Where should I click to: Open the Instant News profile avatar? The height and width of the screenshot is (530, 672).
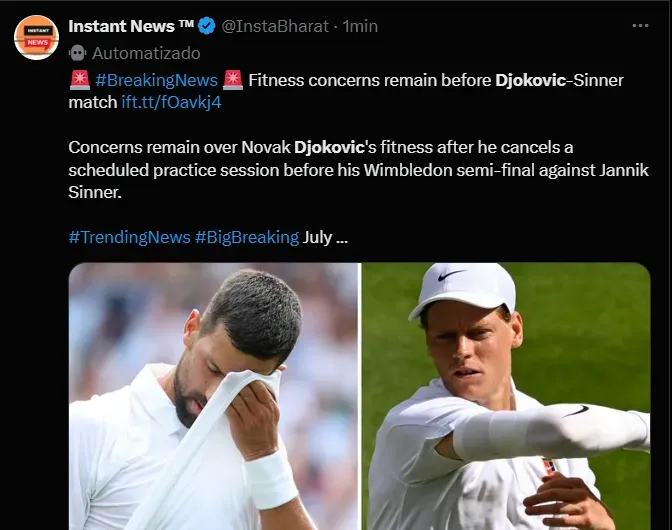[x=36, y=36]
